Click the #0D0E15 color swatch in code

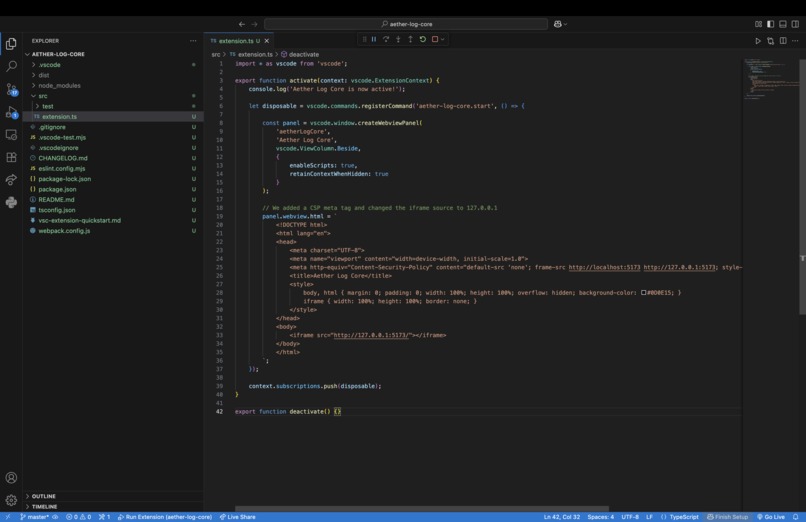[x=643, y=293]
